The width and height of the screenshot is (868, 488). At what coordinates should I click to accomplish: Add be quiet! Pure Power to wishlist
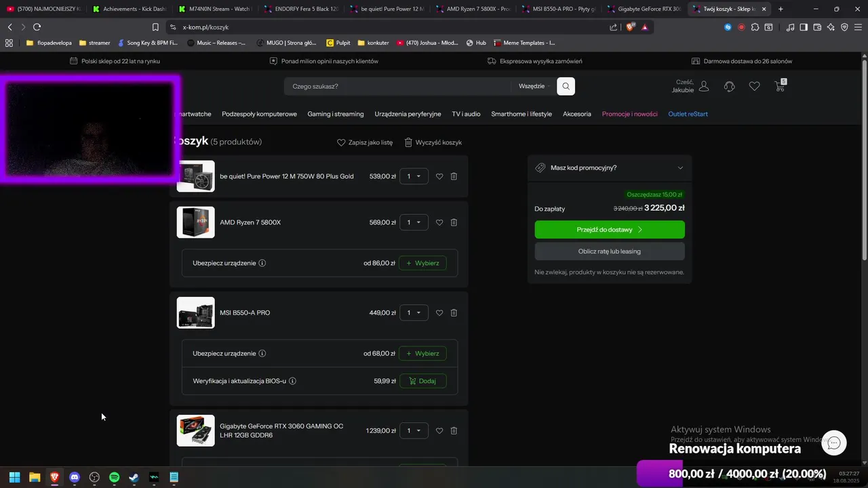439,176
